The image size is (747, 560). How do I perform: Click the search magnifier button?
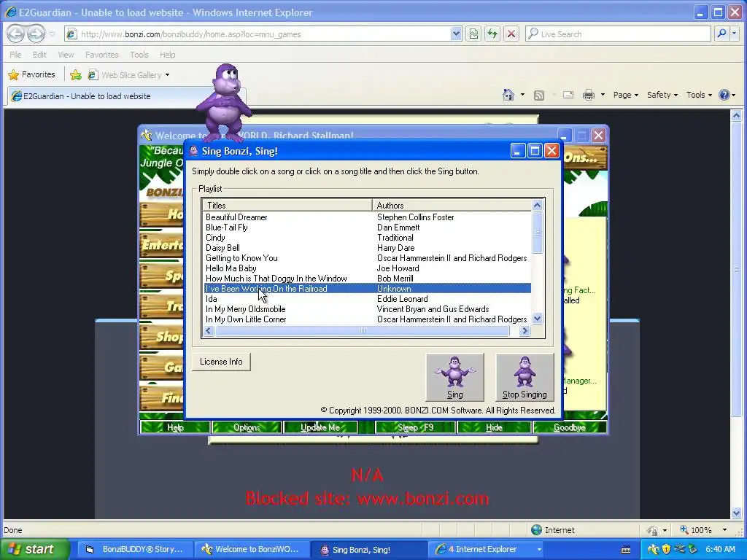click(x=721, y=34)
